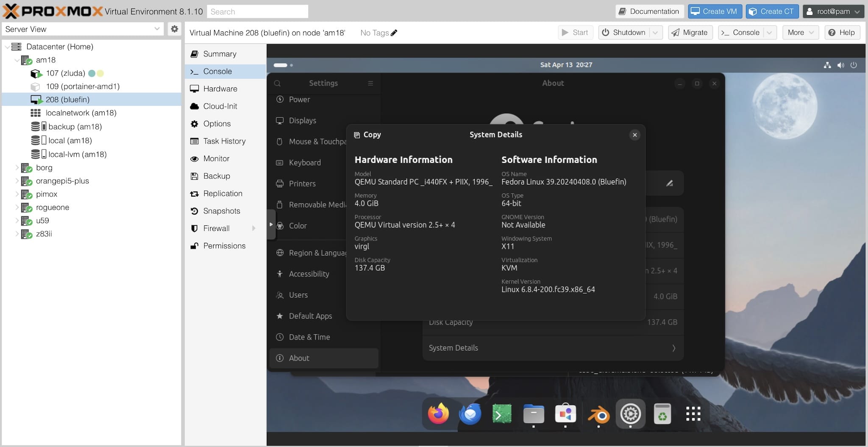The width and height of the screenshot is (868, 447).
Task: Expand the orangepi5-plus node
Action: tap(17, 181)
